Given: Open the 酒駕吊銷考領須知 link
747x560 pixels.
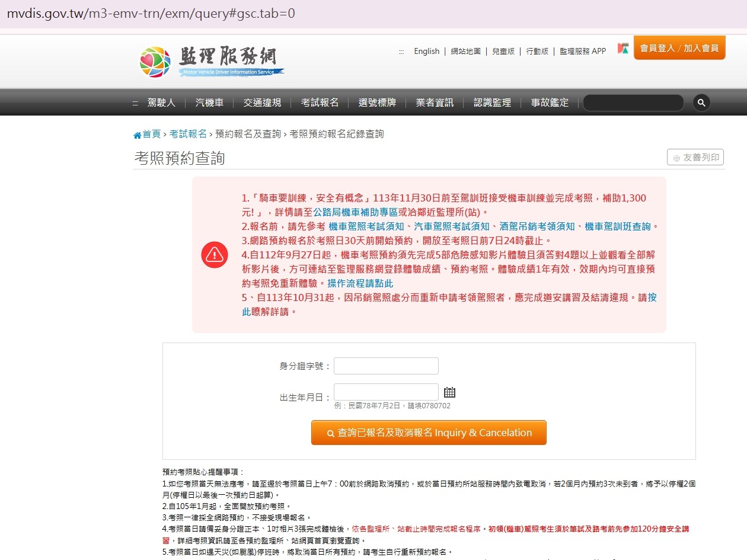Looking at the screenshot, I should (537, 226).
